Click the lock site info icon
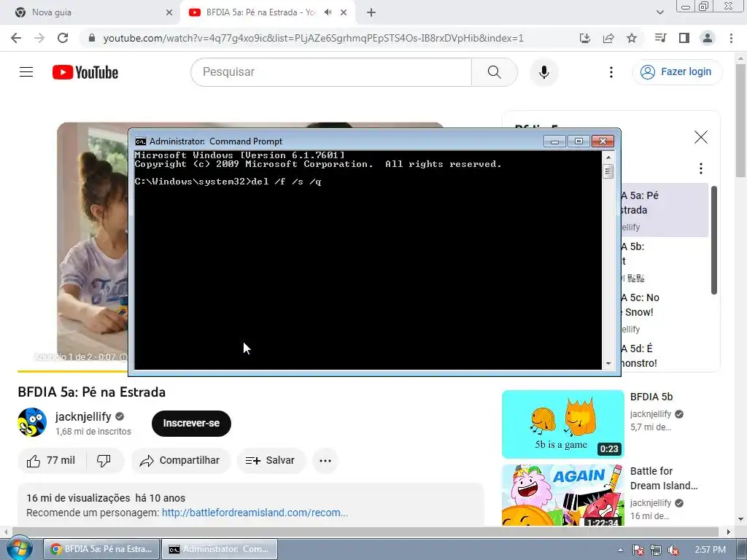 92,38
